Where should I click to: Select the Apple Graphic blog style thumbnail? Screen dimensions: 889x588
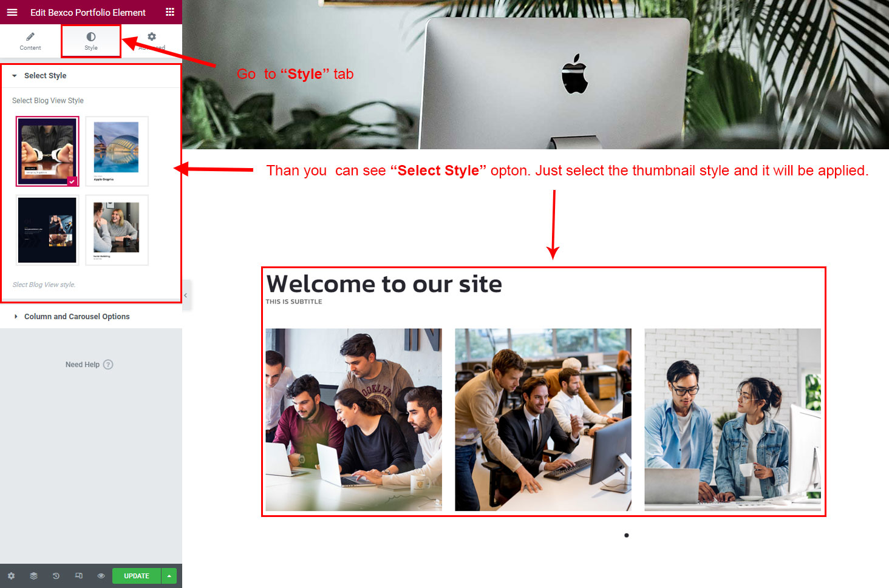pos(117,151)
